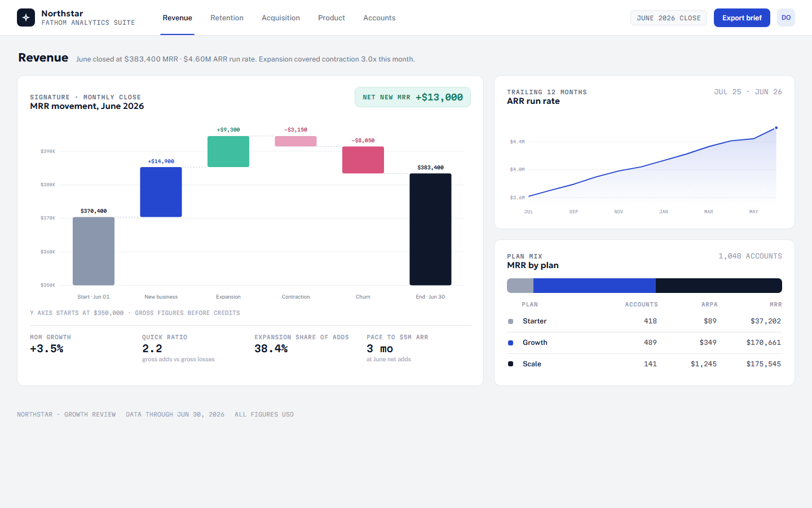The width and height of the screenshot is (812, 508).
Task: Click the $370,400 start bar label
Action: [x=94, y=211]
